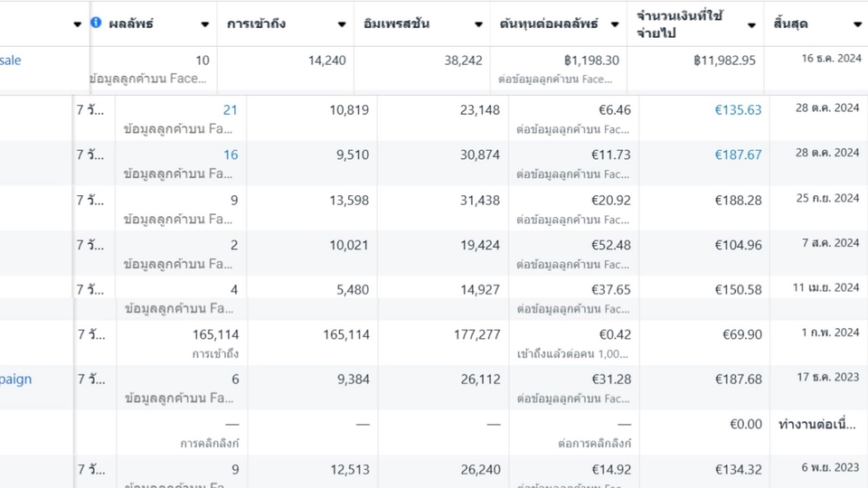Open the สิ้นสุด column dropdown arrow

tap(857, 24)
